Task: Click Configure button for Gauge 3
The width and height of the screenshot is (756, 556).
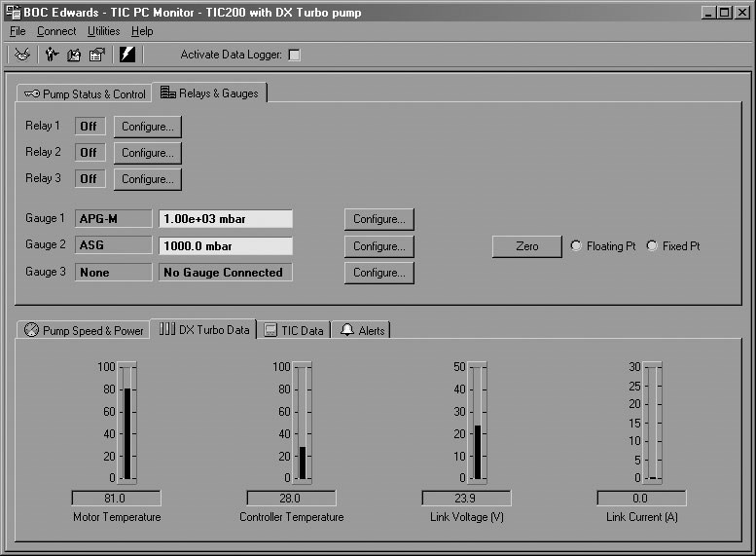Action: click(378, 273)
